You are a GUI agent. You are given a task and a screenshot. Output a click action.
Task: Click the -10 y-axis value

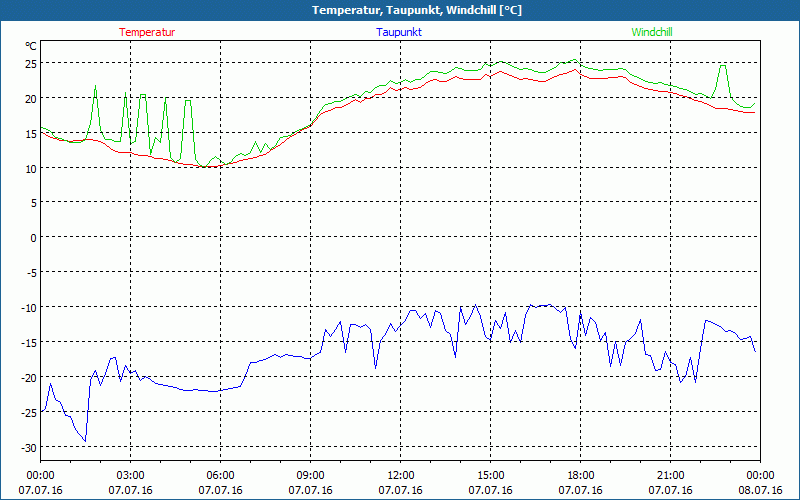(29, 308)
